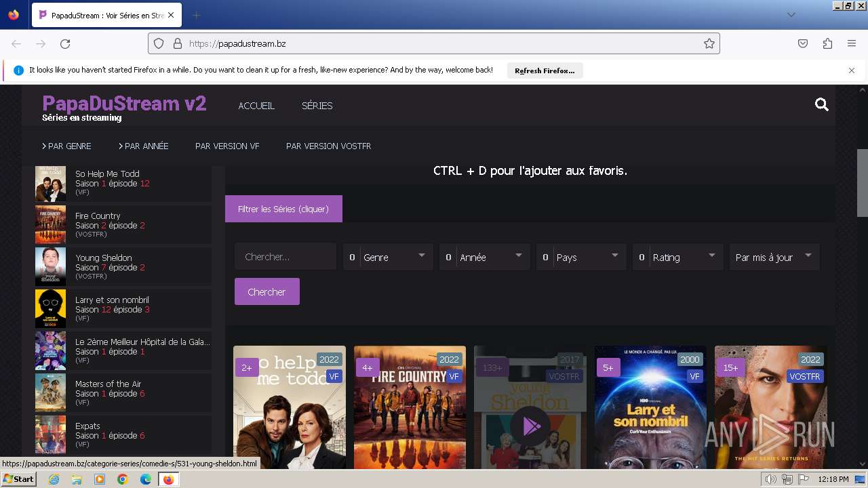Open the ACCUEIL menu item
Screen dimensions: 868x488
coord(256,106)
